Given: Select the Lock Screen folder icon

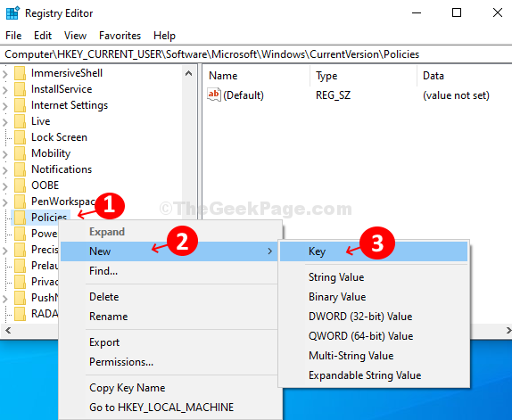Looking at the screenshot, I should coord(20,137).
